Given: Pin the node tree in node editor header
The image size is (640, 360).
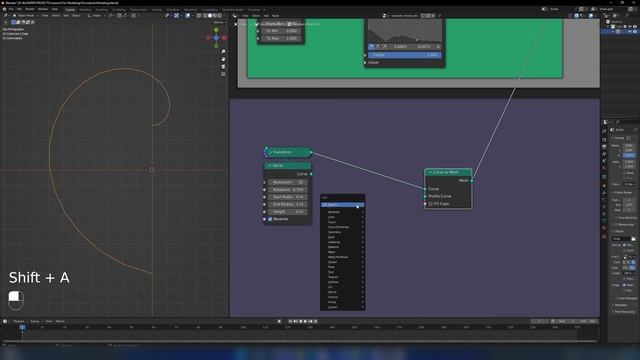Looking at the screenshot, I should [x=440, y=16].
